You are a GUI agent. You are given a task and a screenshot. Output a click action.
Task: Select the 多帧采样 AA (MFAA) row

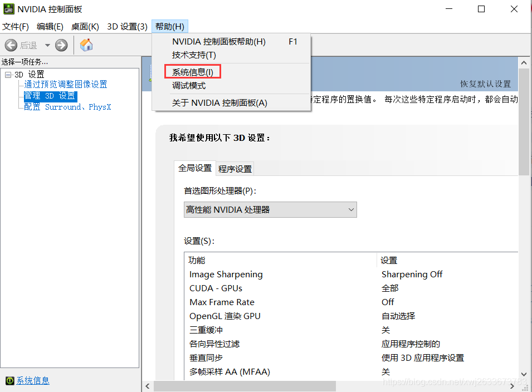click(351, 371)
